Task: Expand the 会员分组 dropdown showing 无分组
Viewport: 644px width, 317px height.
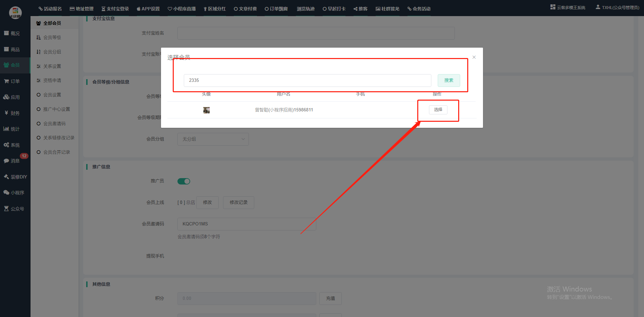Action: 213,139
